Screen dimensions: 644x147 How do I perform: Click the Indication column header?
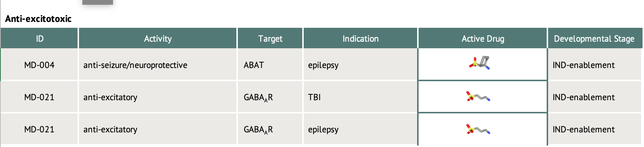[x=360, y=38]
